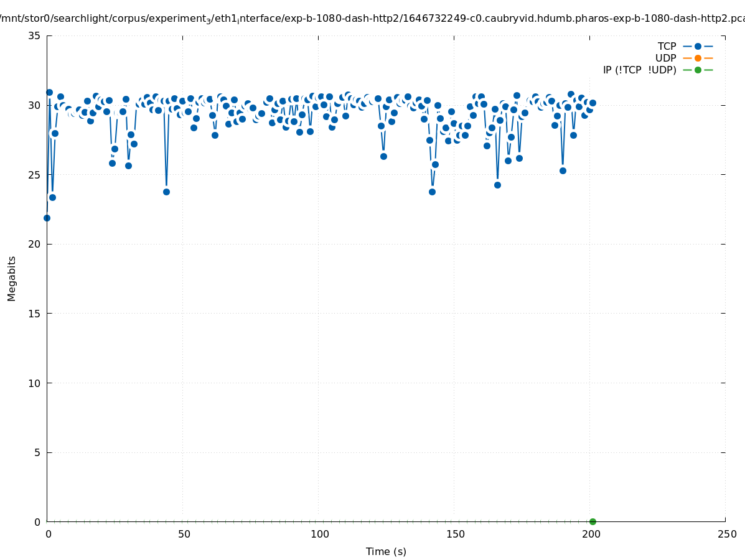This screenshot has height=560, width=745.
Task: Select the UDP legend label text
Action: [x=665, y=58]
